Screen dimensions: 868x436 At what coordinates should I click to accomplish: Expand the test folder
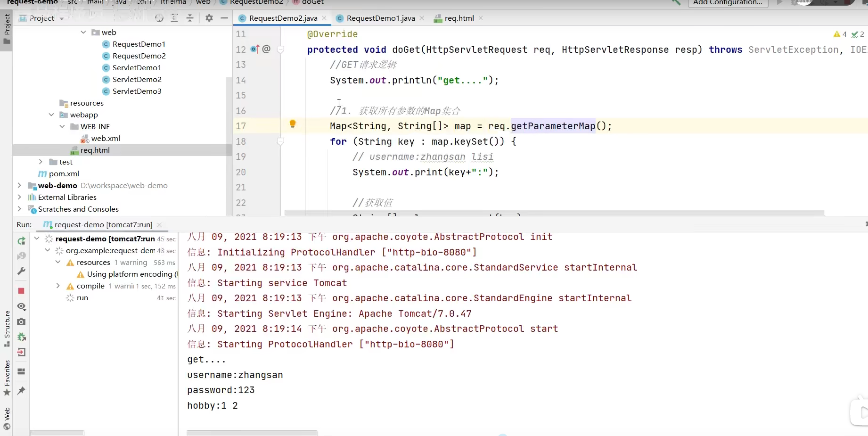[41, 162]
